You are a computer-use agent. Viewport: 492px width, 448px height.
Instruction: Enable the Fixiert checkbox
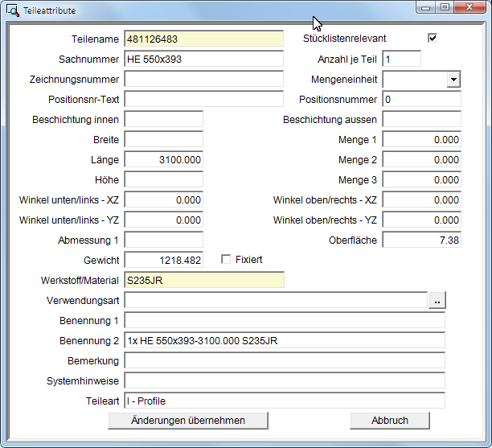pos(226,260)
